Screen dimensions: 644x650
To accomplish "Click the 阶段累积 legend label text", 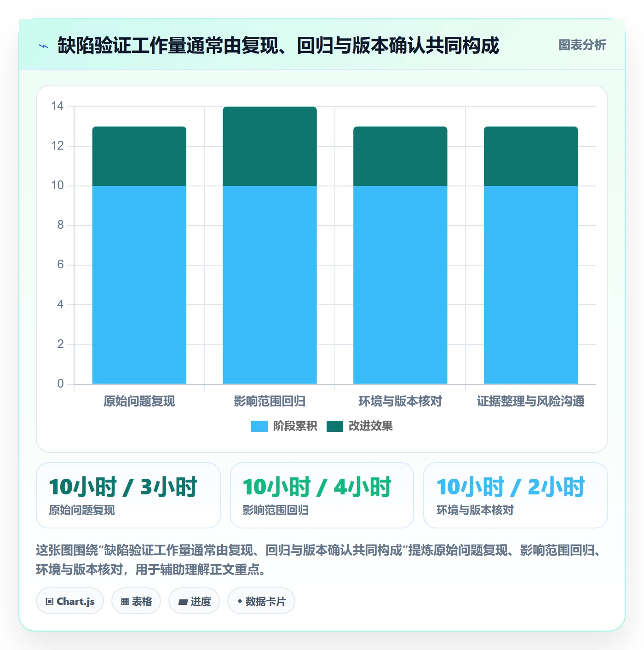I will 295,426.
